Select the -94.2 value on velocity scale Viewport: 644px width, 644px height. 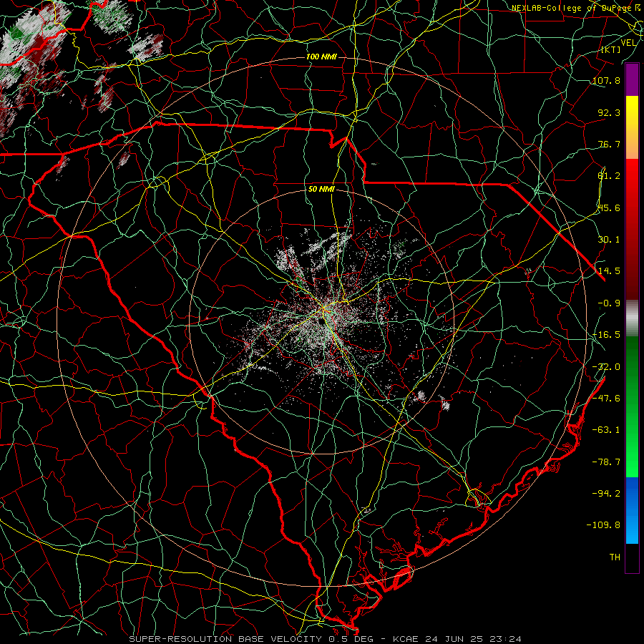[x=606, y=493]
